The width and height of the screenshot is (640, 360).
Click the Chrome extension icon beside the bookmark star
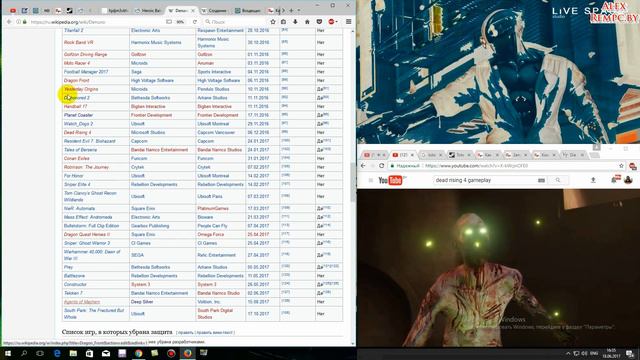[633, 166]
